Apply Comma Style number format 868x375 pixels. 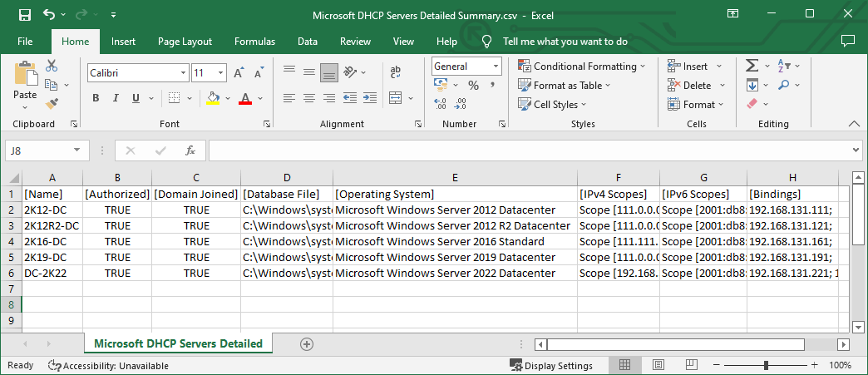(491, 86)
